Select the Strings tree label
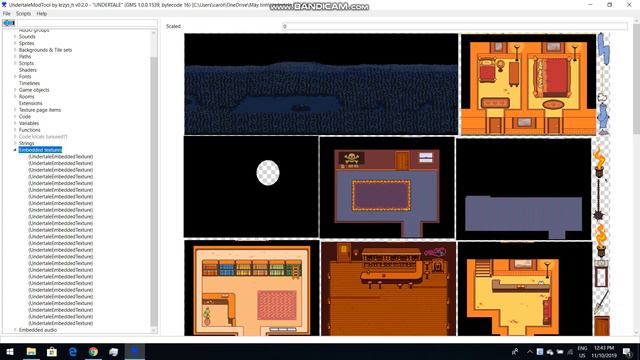 point(27,143)
